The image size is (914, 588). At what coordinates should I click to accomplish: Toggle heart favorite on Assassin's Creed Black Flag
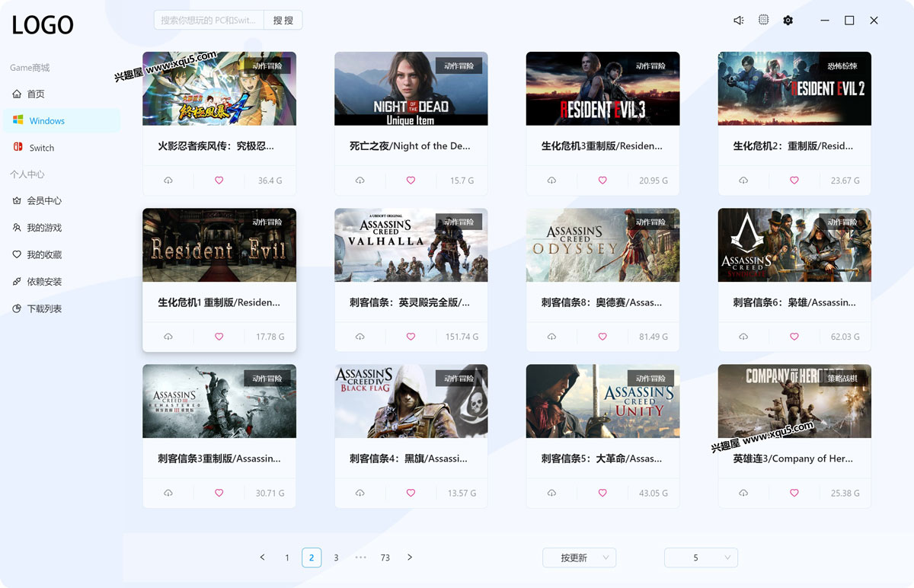(x=411, y=493)
